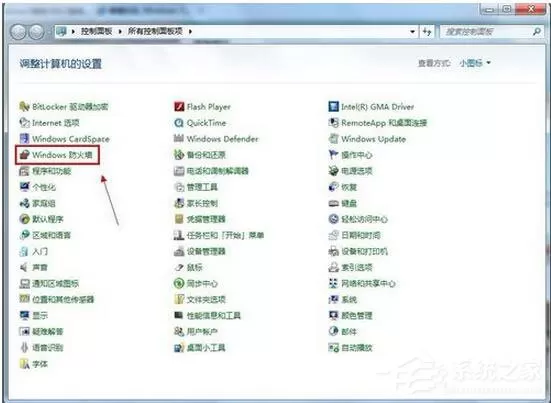Screen dimensions: 551x403
Task: Open 家庭组 homegroup icon
Action: tap(24, 203)
